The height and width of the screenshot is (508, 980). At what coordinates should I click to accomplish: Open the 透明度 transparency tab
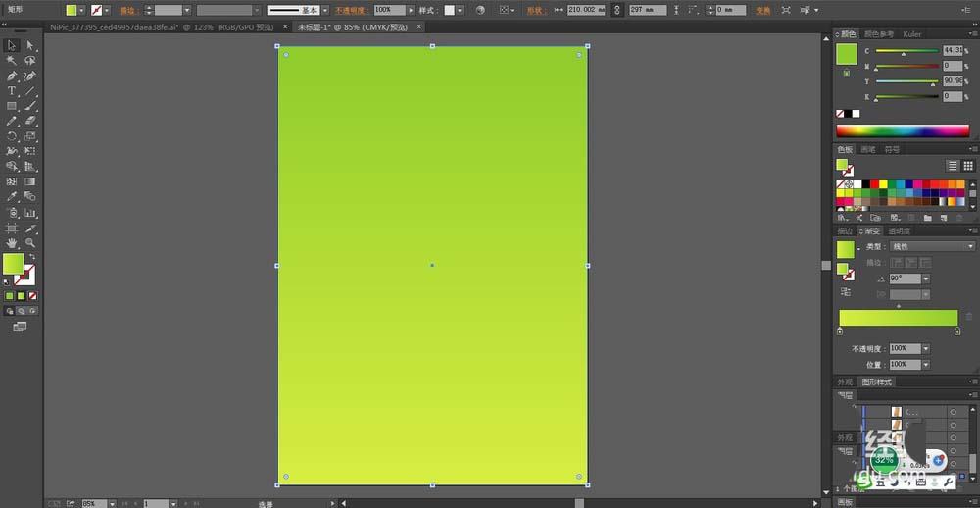coord(900,230)
